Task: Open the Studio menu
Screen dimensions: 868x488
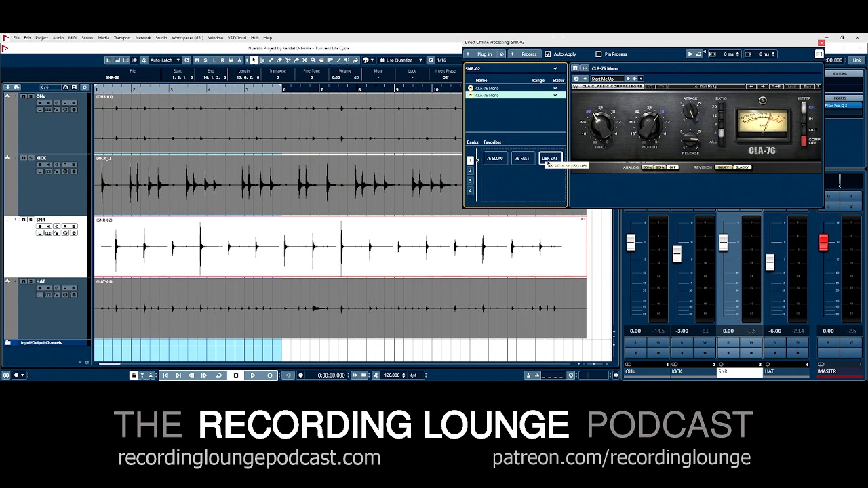Action: [x=161, y=38]
